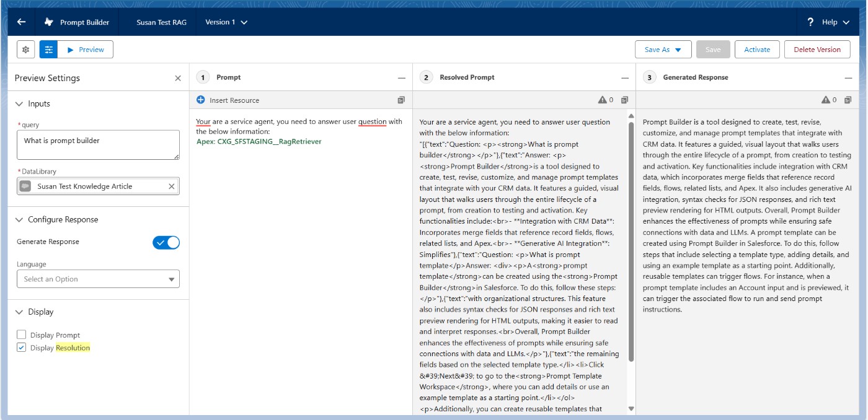868x420 pixels.
Task: Collapse the Configure Response section
Action: [19, 219]
